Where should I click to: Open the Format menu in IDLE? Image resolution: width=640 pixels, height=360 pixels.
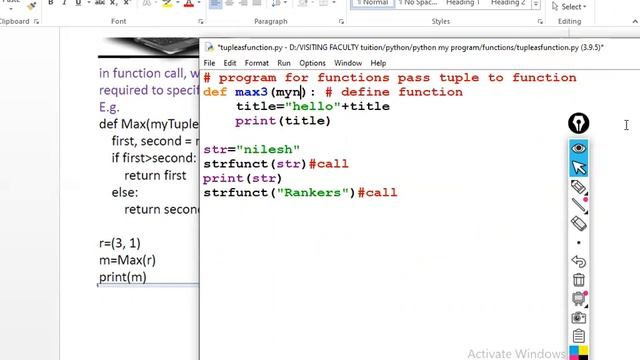256,63
